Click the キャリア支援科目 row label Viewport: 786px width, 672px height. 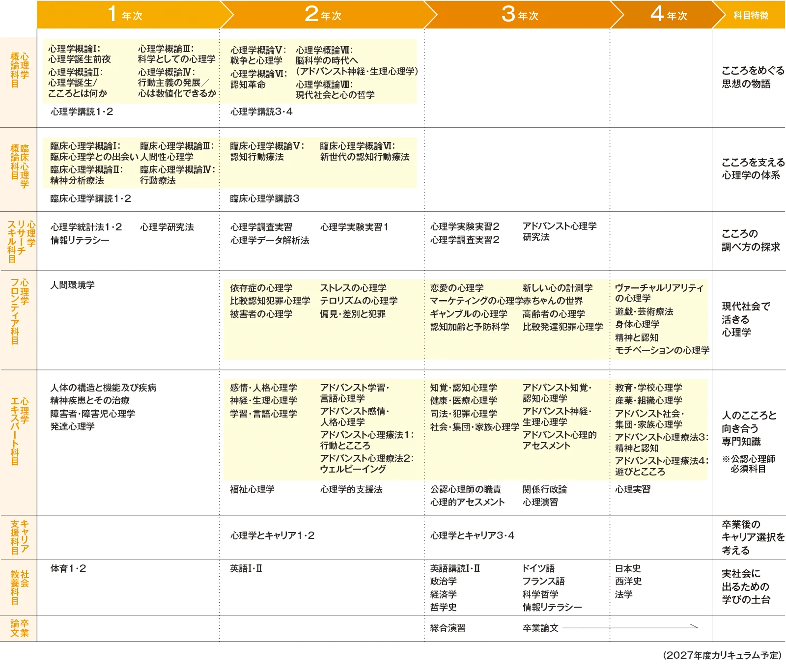tap(19, 536)
